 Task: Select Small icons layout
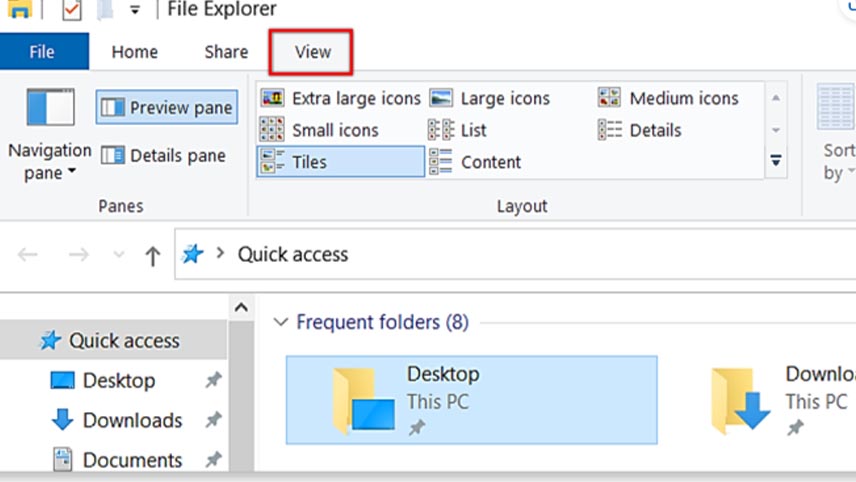click(x=319, y=130)
